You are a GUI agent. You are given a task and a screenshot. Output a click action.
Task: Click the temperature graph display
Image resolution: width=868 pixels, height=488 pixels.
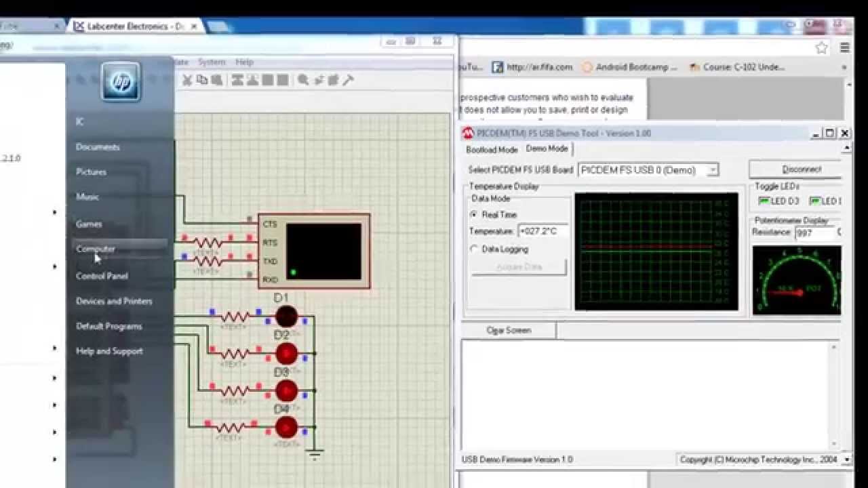[x=656, y=251]
